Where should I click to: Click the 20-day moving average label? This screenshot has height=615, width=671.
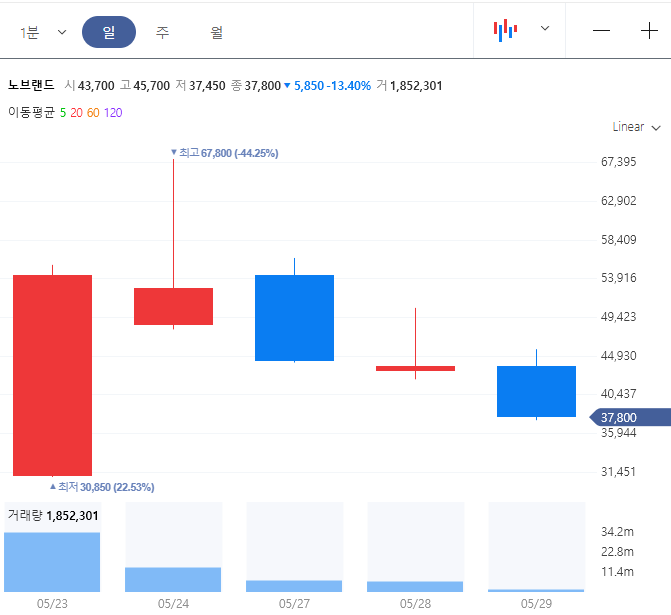point(76,113)
